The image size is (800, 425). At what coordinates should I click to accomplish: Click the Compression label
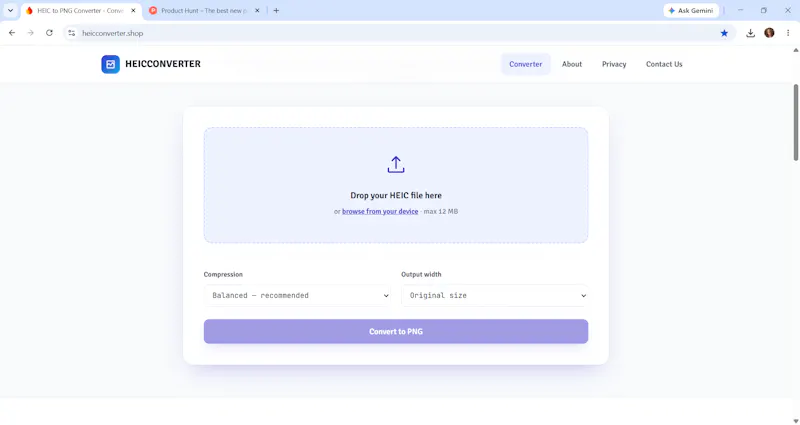223,274
